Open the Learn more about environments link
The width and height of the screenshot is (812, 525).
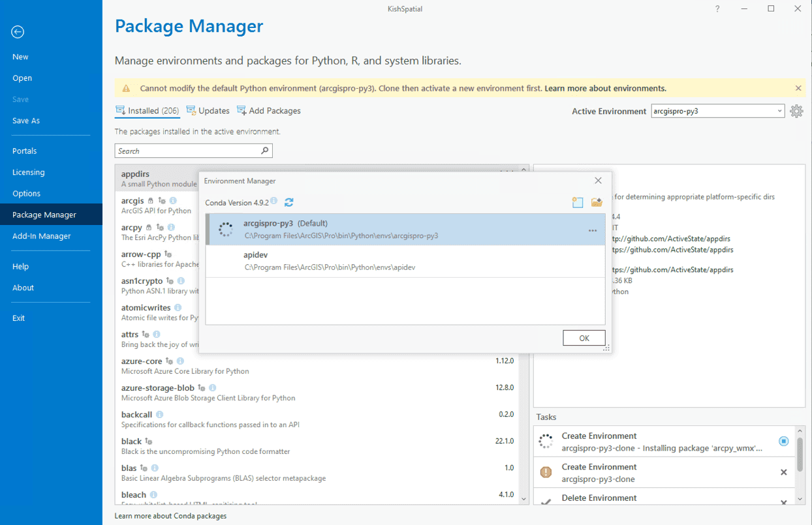tap(605, 88)
